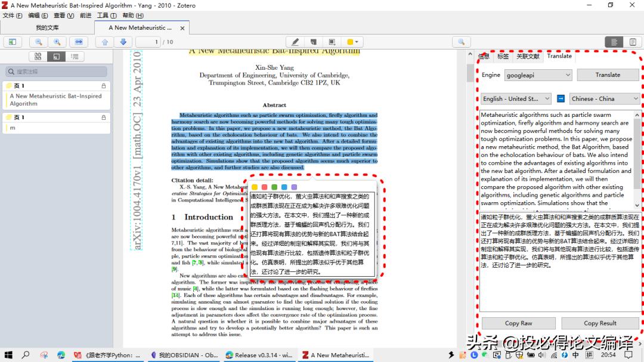Select the add sticky note tool
The height and width of the screenshot is (362, 644).
(313, 42)
